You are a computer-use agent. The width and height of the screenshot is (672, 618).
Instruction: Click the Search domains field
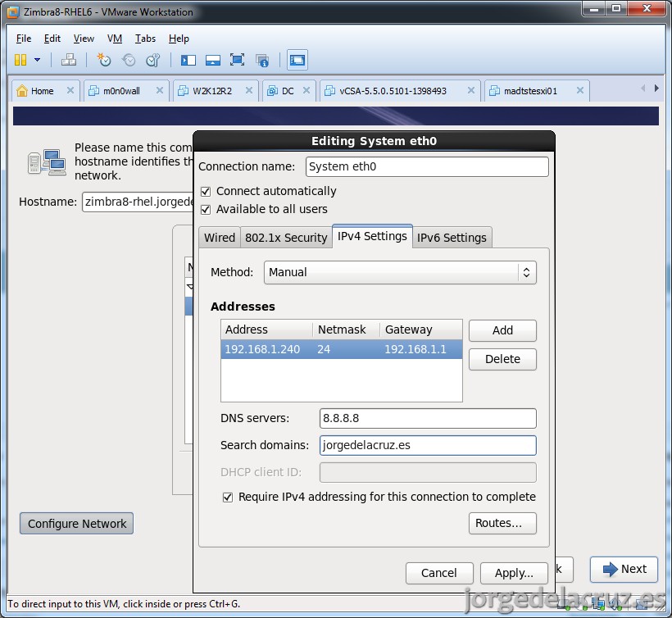pos(428,445)
